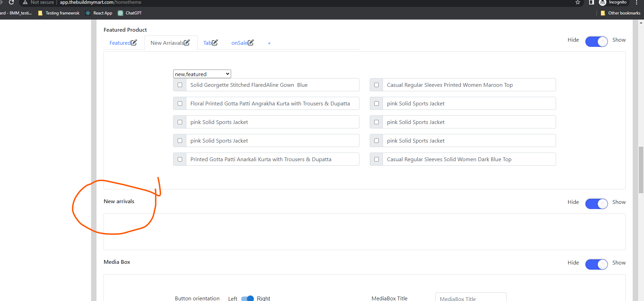Open the Chrome three-dot menu

pos(637,2)
